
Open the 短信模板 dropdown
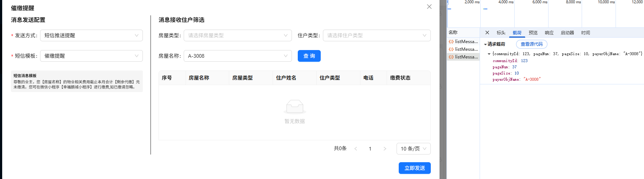91,56
